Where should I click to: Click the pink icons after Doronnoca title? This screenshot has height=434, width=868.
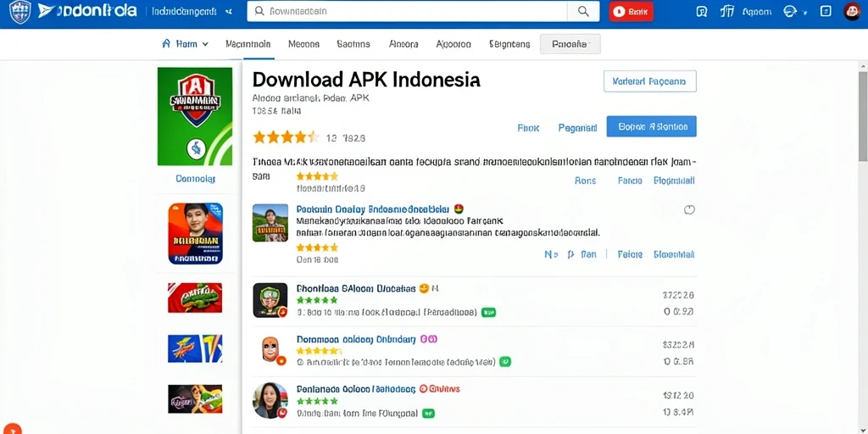429,339
